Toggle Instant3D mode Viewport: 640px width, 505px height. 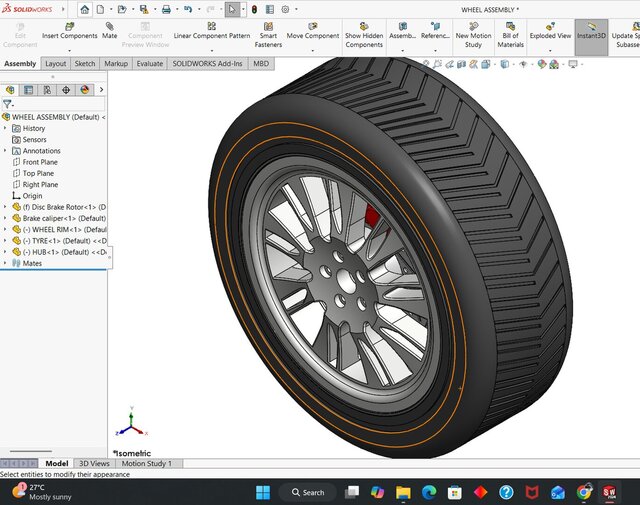pos(591,37)
